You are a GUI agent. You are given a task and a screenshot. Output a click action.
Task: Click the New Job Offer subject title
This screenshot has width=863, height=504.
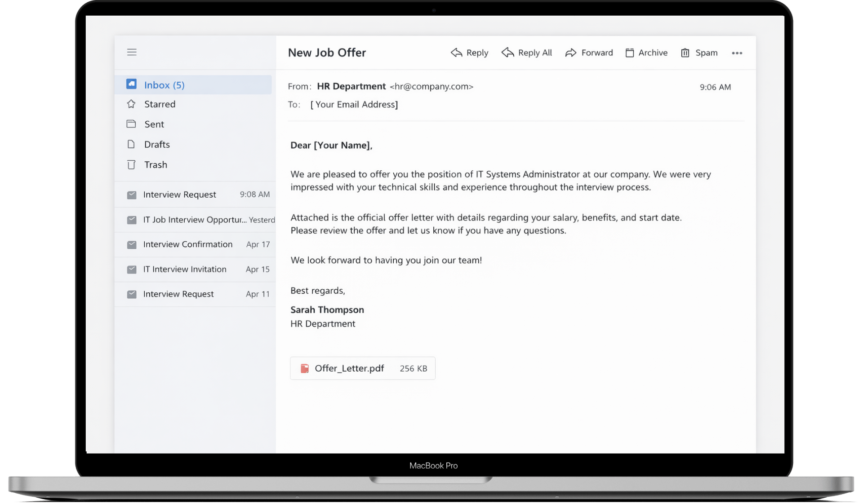tap(327, 53)
